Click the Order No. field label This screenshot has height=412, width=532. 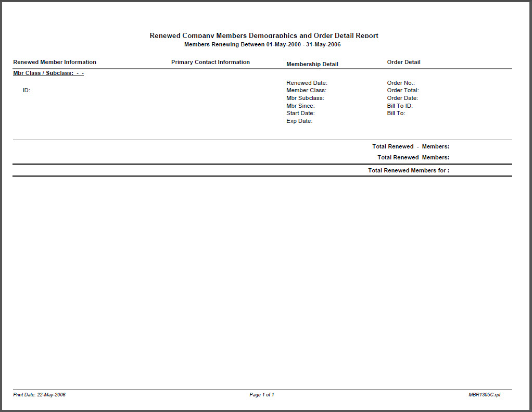pos(401,83)
